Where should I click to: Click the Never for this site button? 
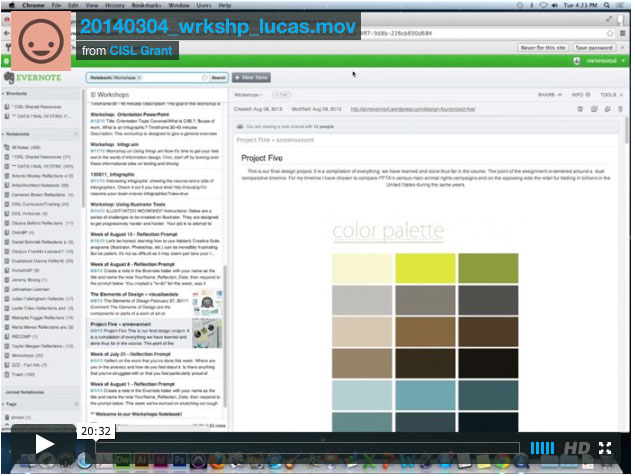tap(543, 48)
